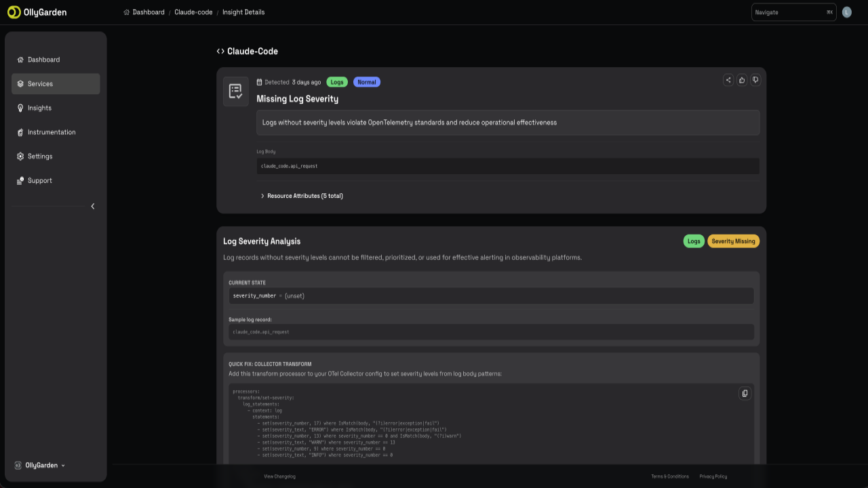868x488 pixels.
Task: Give the insight a thumbs up
Action: pyautogui.click(x=742, y=80)
